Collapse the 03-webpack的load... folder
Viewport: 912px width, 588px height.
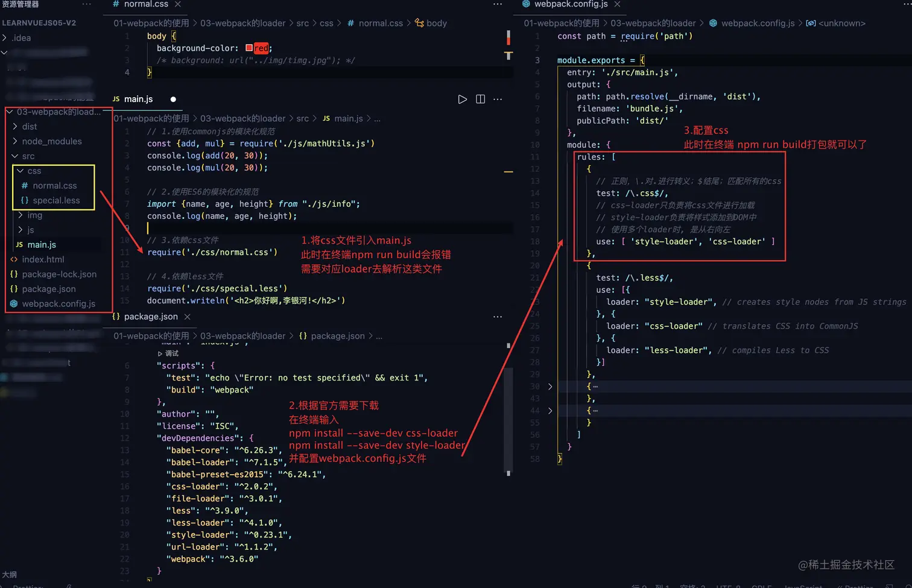coord(10,112)
